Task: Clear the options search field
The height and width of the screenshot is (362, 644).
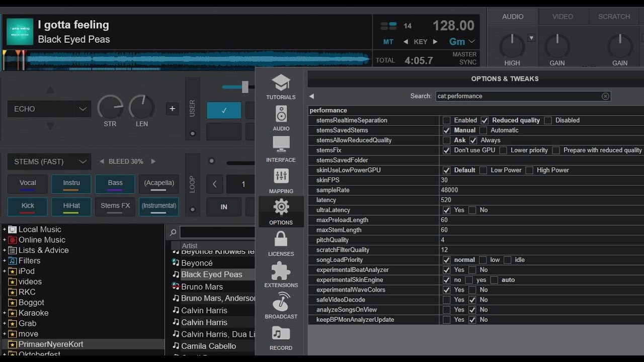Action: pos(605,96)
